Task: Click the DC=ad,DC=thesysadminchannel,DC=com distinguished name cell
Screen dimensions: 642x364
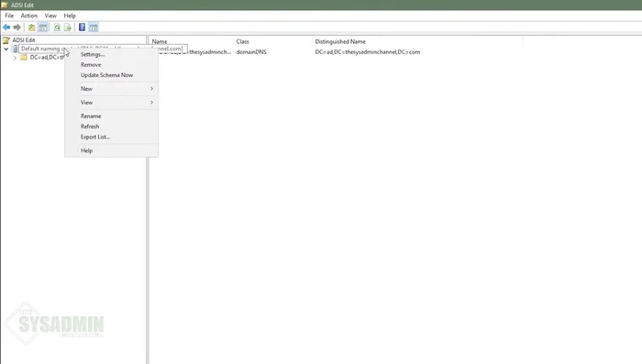Action: click(x=367, y=52)
